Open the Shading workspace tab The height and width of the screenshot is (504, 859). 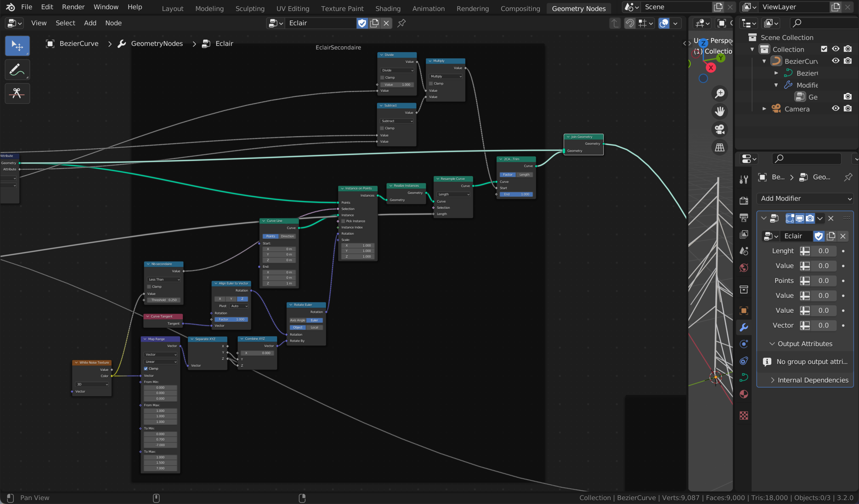(x=388, y=8)
